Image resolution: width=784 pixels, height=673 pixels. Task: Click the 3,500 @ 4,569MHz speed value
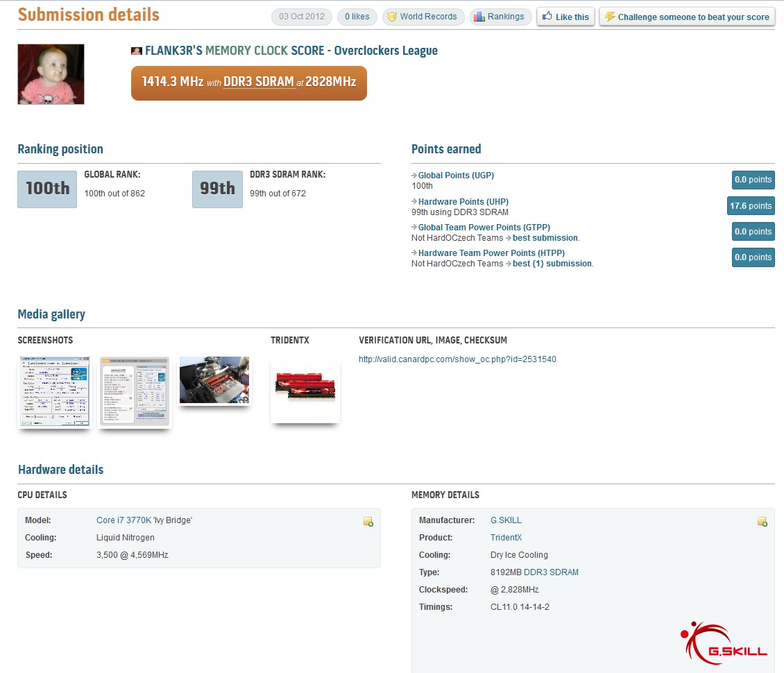(133, 555)
